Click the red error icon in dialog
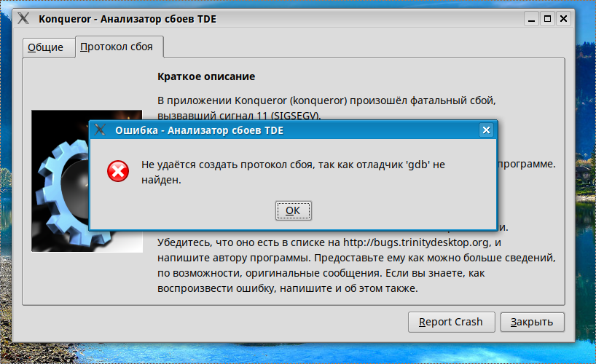Screen dimensions: 596x364 [118, 171]
